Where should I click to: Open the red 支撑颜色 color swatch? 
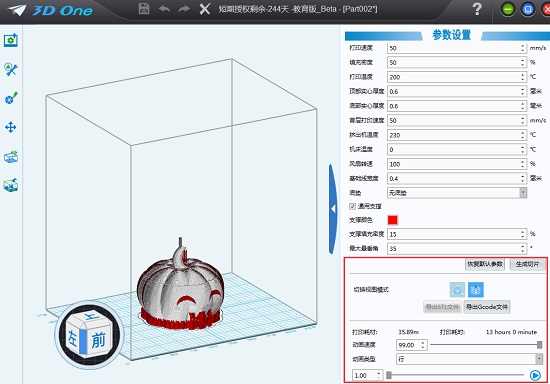click(x=393, y=220)
